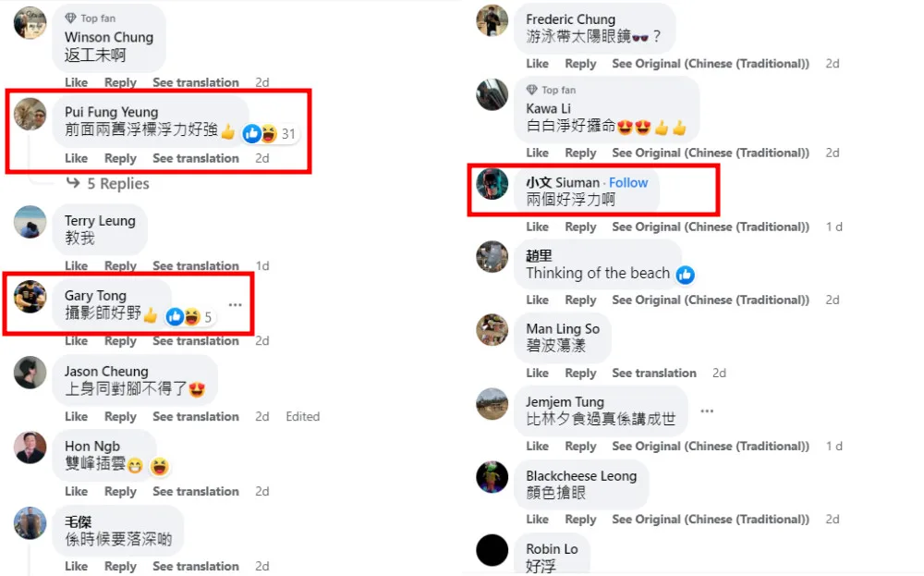The image size is (924, 576).
Task: Follow 小文 Siuman
Action: [x=628, y=183]
